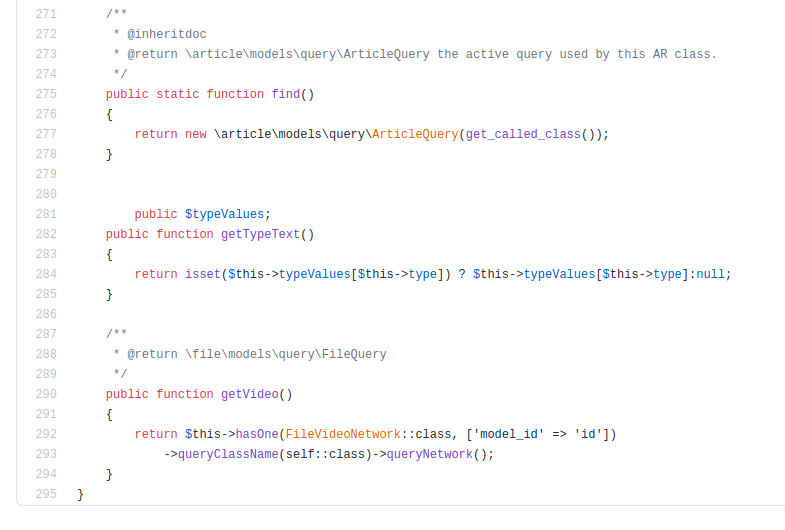This screenshot has width=785, height=530.
Task: Select line number 272
Action: click(46, 34)
